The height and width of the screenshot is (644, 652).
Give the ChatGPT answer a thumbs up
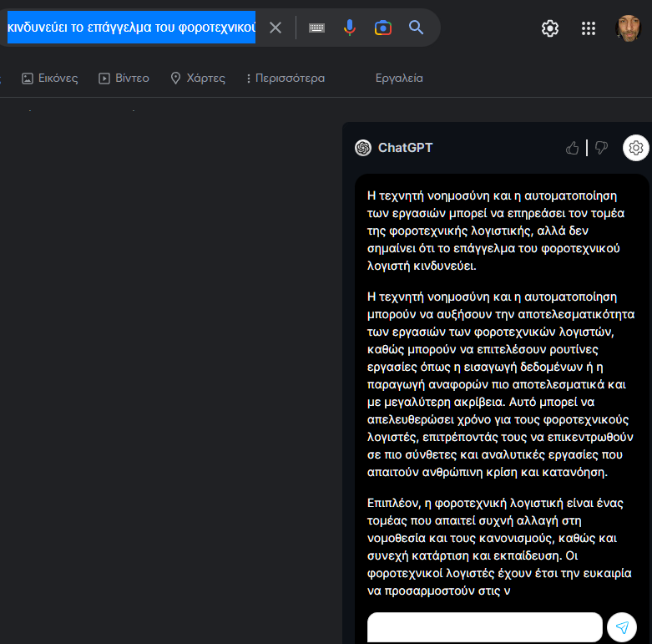point(572,148)
